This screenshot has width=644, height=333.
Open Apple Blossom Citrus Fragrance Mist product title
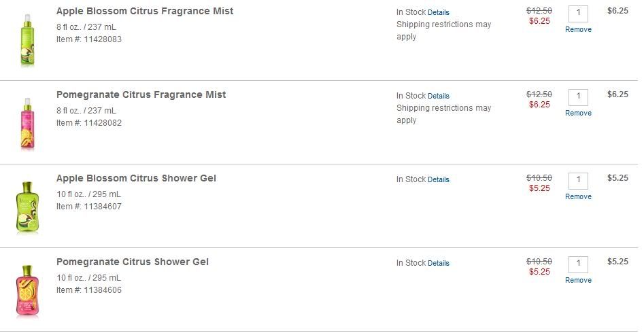(x=145, y=11)
